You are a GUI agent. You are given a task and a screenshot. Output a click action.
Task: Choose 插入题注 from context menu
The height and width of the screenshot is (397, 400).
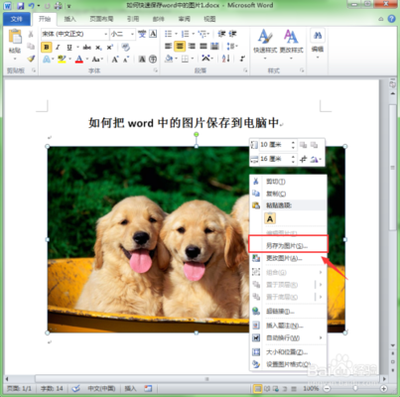[x=288, y=325]
